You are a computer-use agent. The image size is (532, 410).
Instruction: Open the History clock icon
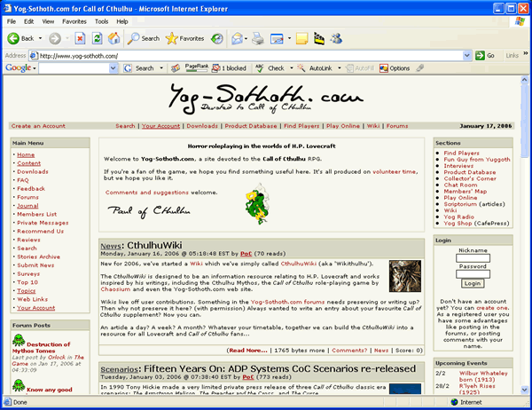coord(217,38)
